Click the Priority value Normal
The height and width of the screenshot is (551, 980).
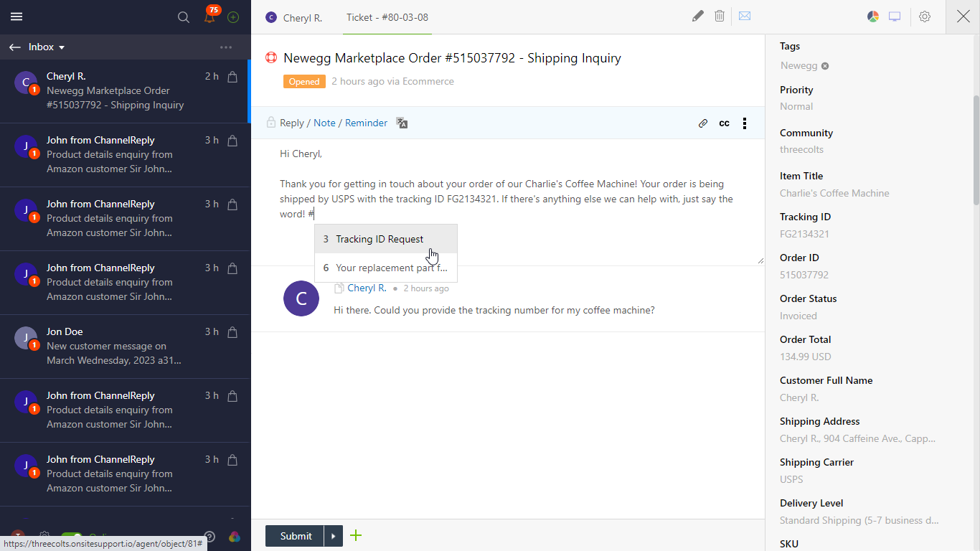(796, 106)
